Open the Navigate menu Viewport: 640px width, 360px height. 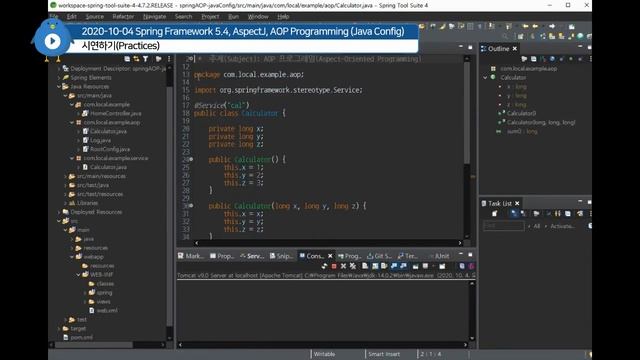tap(154, 17)
